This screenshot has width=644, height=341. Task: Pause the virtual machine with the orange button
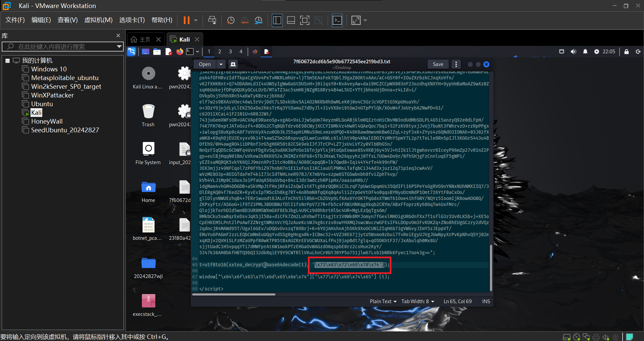pyautogui.click(x=186, y=20)
